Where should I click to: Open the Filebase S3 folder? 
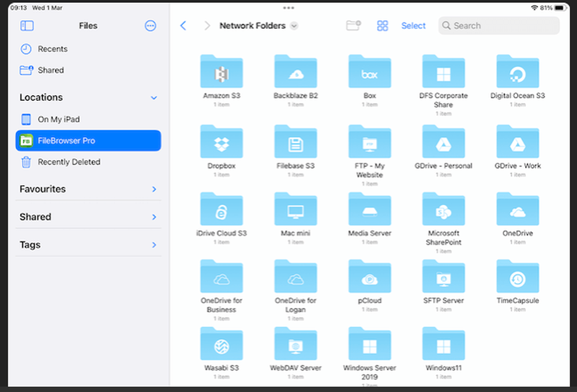[x=295, y=142]
